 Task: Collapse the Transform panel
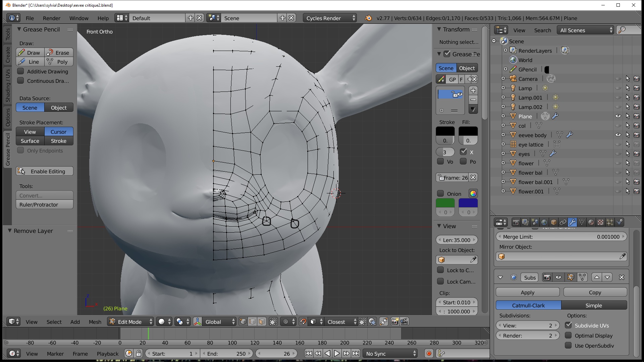pos(439,29)
